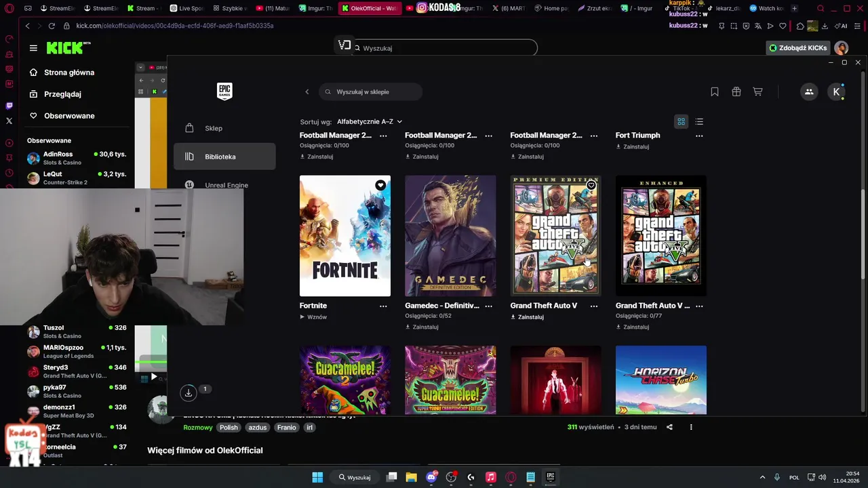Share the video with the share icon
The width and height of the screenshot is (868, 488).
(x=670, y=427)
